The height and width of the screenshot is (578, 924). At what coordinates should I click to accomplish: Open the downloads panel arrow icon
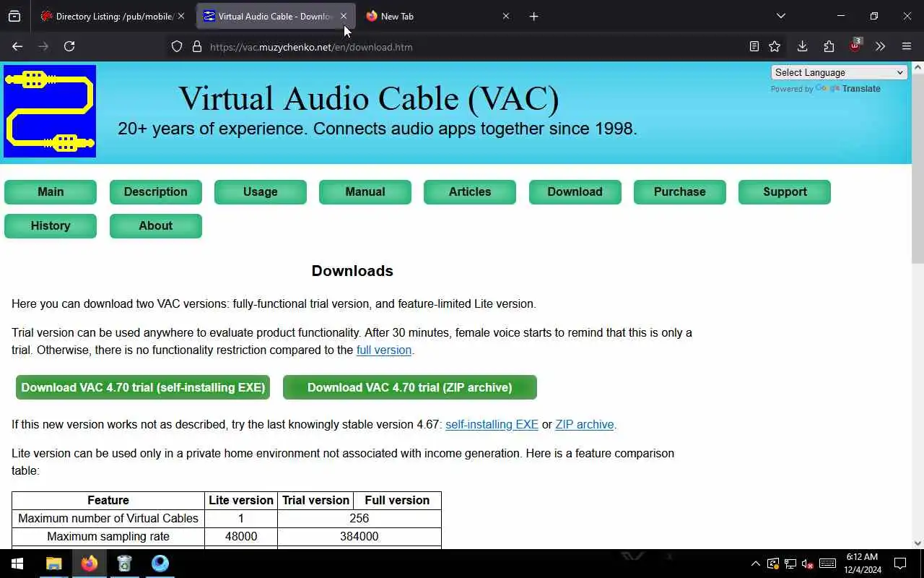click(x=802, y=46)
